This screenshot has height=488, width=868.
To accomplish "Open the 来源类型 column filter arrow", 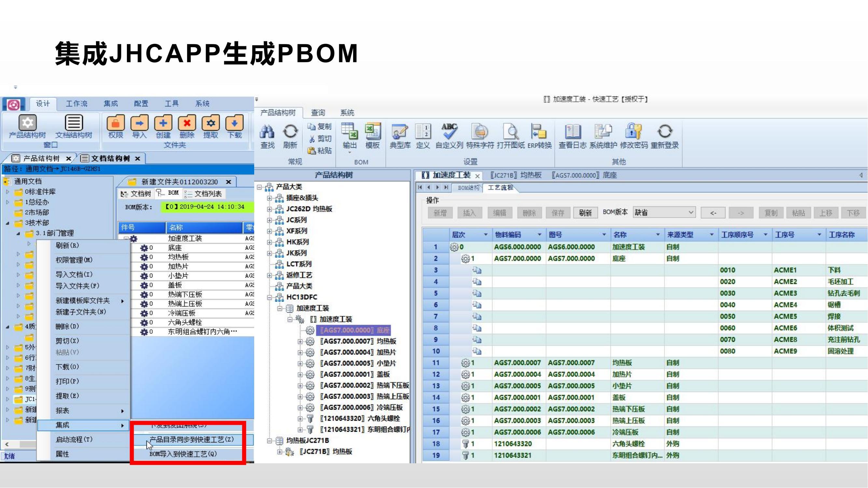I will (712, 235).
